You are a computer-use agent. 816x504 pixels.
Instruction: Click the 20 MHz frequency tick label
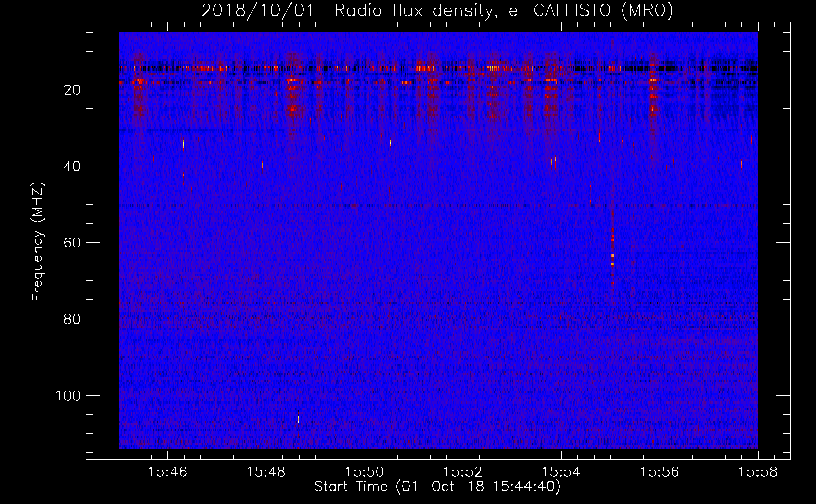tap(73, 90)
